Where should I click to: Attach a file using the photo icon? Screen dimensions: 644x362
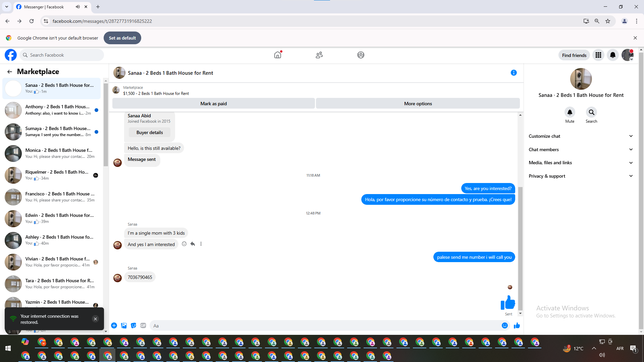point(124,325)
